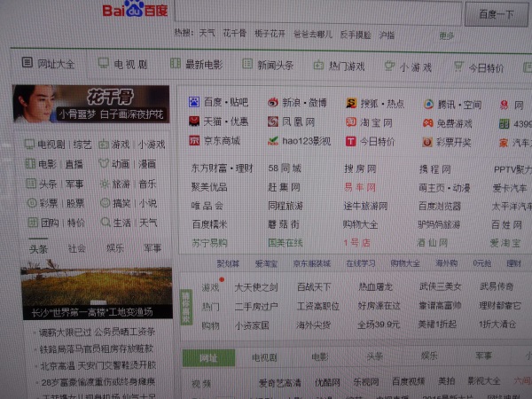532x399 pixels.
Task: Open the 天猫·优惠 Tmall icon
Action: pos(194,121)
